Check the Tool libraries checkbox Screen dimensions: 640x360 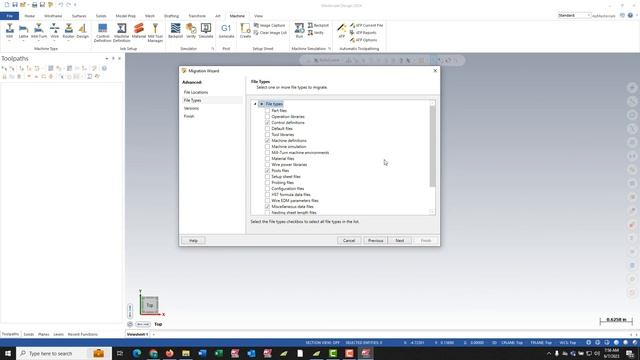coord(267,135)
